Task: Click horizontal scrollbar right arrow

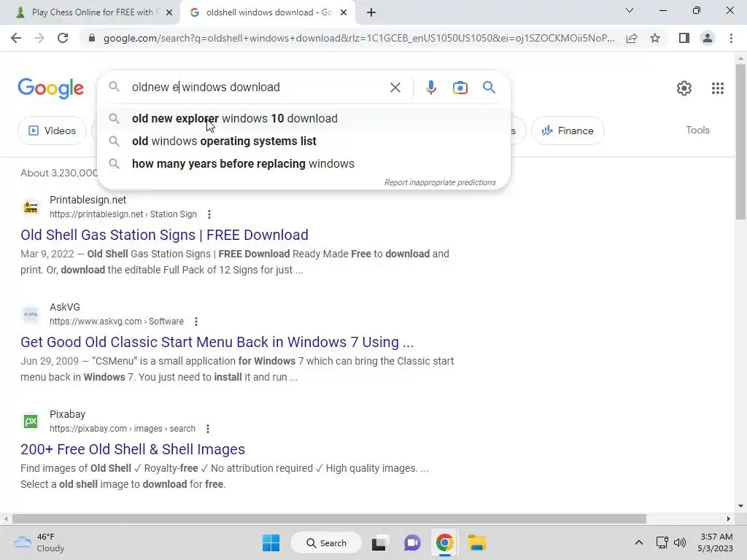Action: (x=728, y=518)
